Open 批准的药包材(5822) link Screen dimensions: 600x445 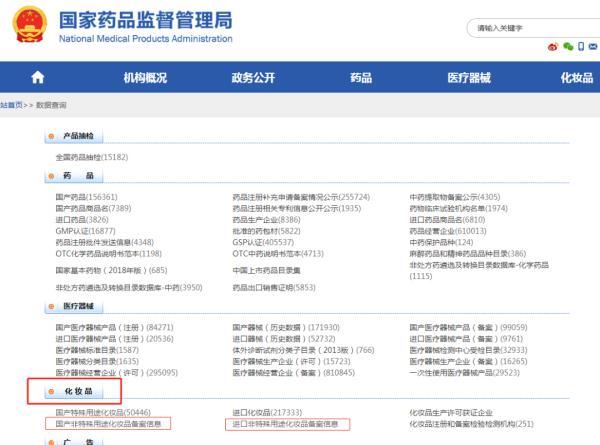point(266,231)
